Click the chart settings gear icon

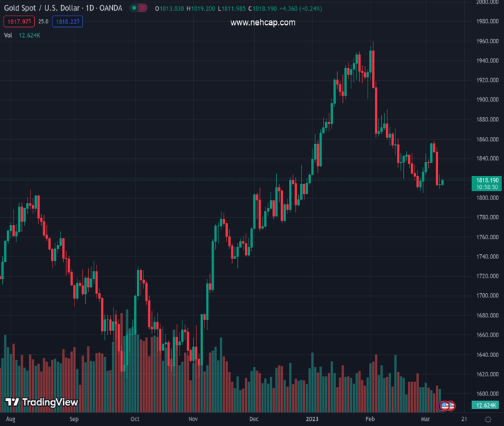pyautogui.click(x=488, y=420)
